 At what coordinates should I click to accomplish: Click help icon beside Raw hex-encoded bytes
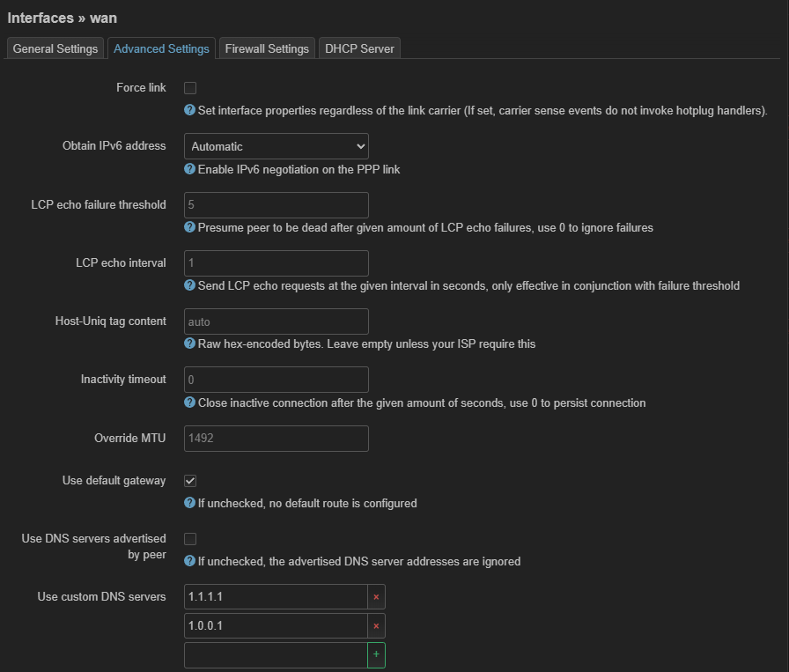point(189,343)
